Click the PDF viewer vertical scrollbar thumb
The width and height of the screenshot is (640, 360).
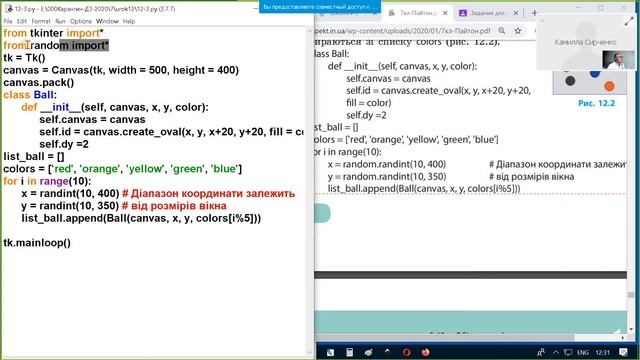[631, 295]
